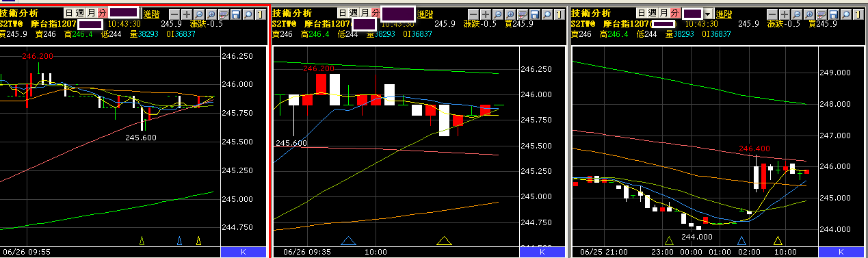Click the large blue triangle marker in middle chart
The image size is (868, 258).
[348, 240]
